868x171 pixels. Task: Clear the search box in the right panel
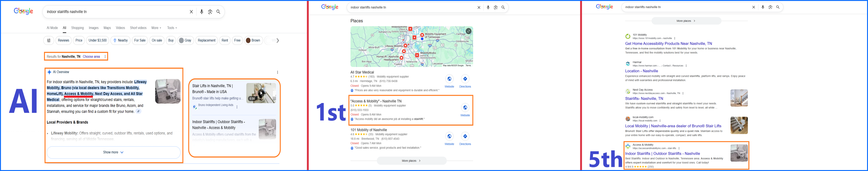tap(753, 7)
